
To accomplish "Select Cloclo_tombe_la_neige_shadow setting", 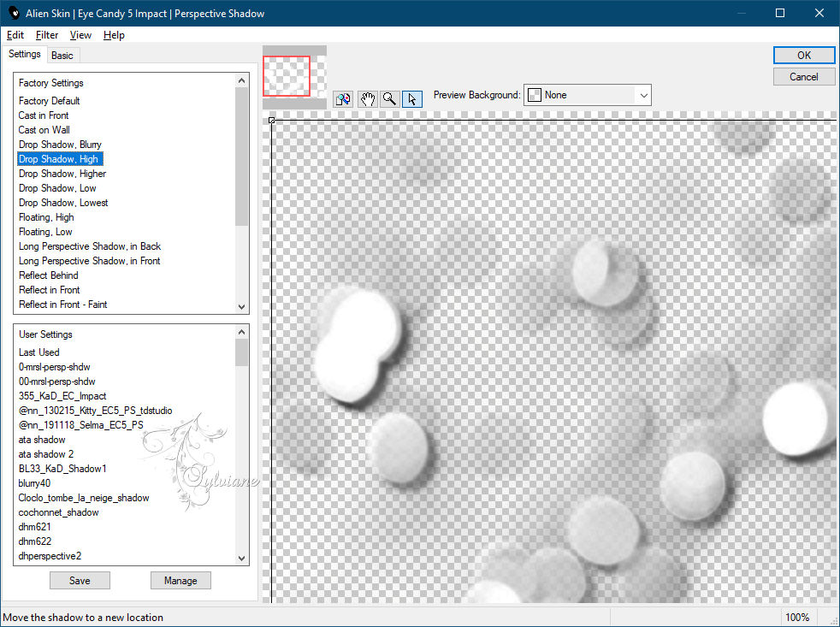I will (x=84, y=497).
